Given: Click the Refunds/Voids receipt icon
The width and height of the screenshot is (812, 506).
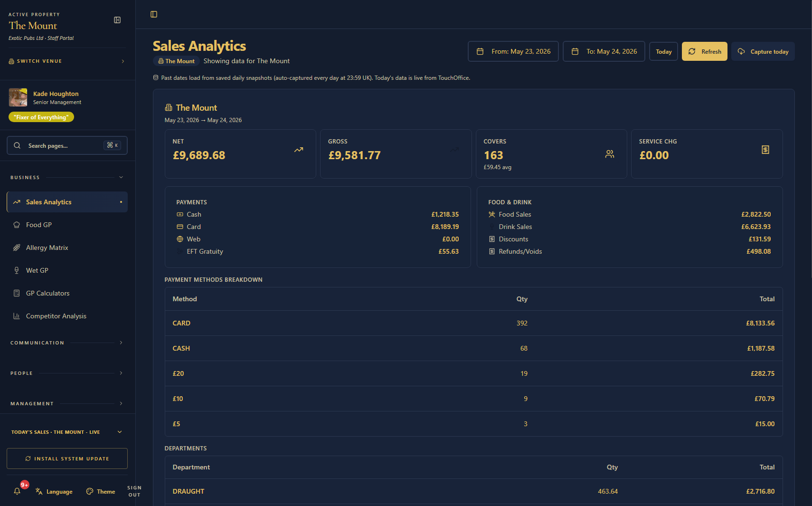Looking at the screenshot, I should (492, 252).
